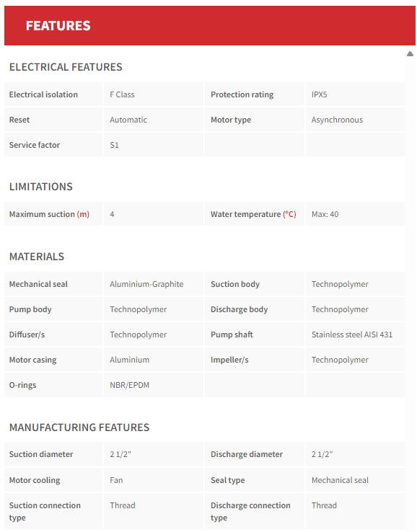The image size is (417, 532).
Task: Select the Motor type Asynchronous value
Action: [337, 120]
